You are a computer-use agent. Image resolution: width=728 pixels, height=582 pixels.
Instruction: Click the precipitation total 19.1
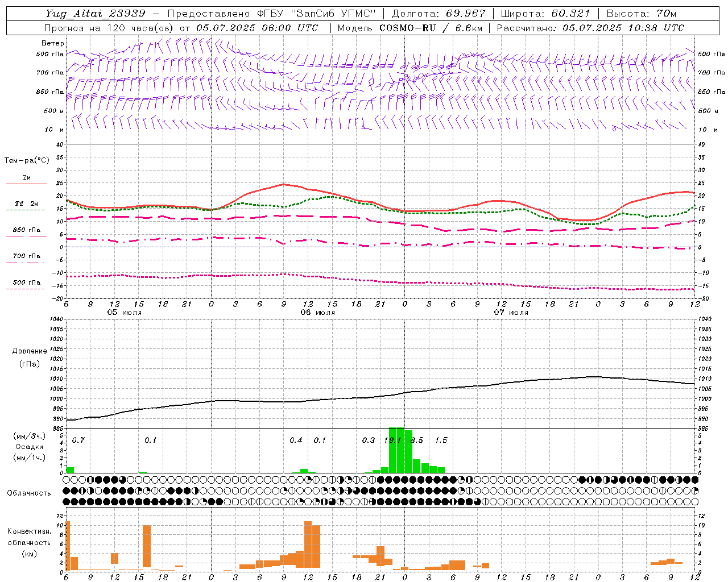tap(392, 440)
